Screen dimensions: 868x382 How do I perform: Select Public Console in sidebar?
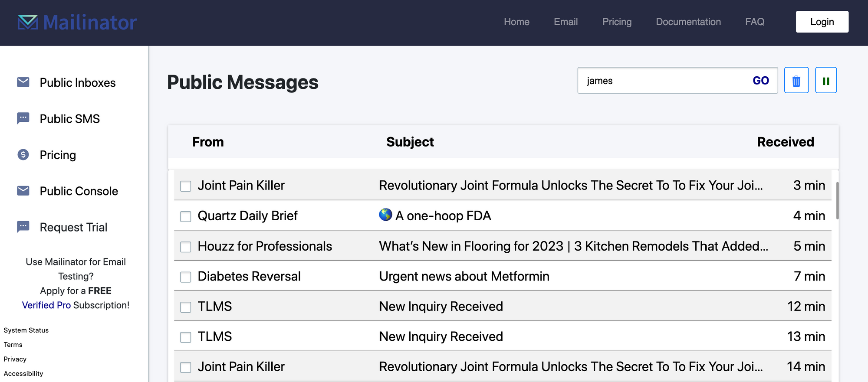point(79,191)
